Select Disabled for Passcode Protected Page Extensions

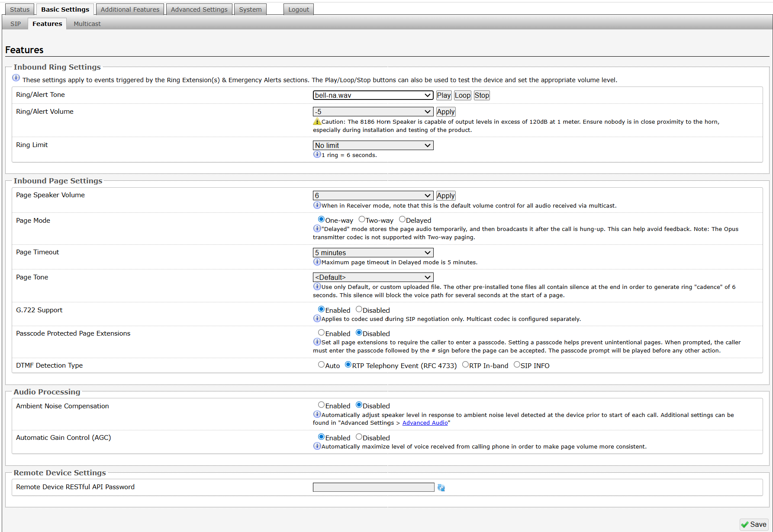click(x=359, y=333)
